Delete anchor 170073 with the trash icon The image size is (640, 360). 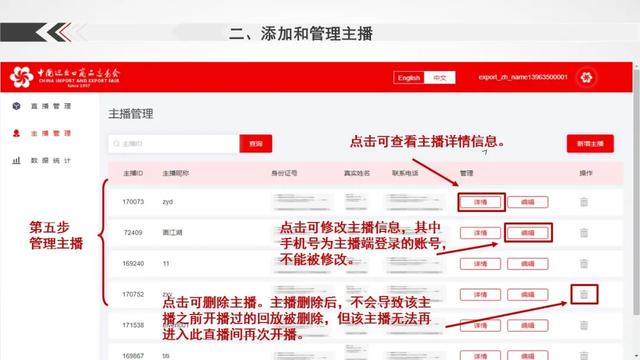pyautogui.click(x=584, y=202)
